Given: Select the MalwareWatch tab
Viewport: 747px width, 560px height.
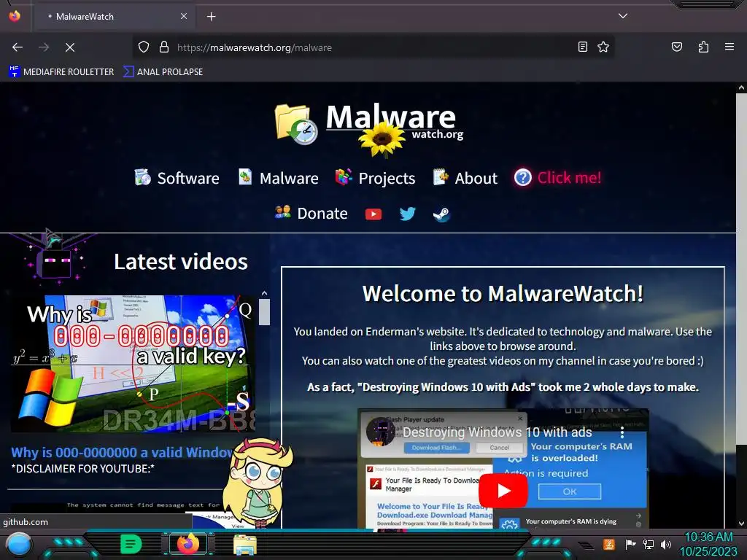Looking at the screenshot, I should (113, 17).
